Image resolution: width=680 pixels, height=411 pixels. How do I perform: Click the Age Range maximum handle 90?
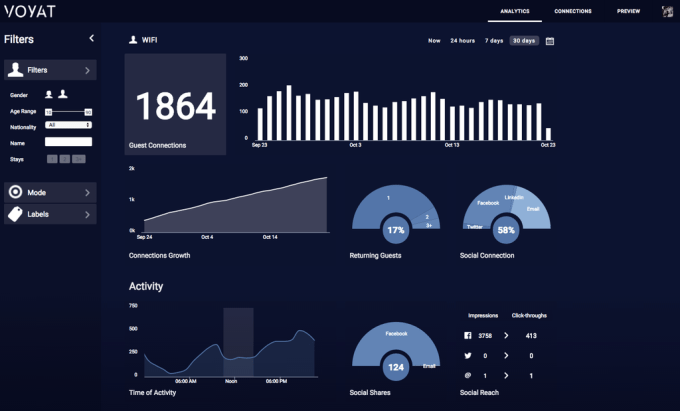[88, 112]
